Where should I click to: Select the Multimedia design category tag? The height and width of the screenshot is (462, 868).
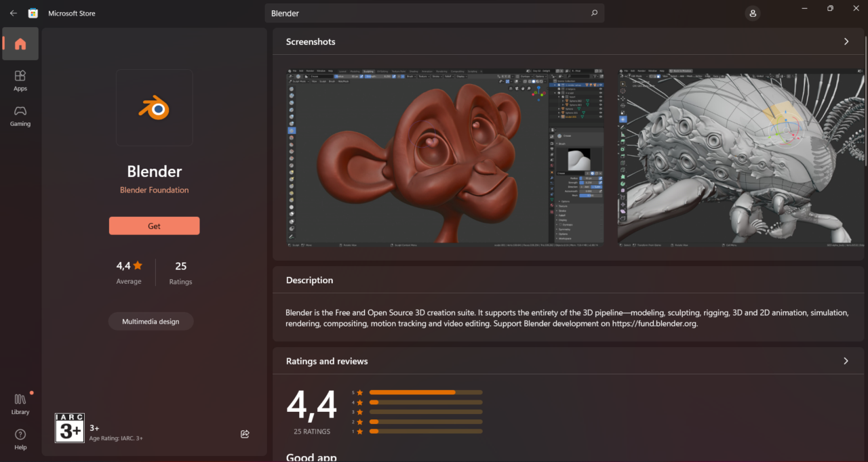tap(151, 321)
